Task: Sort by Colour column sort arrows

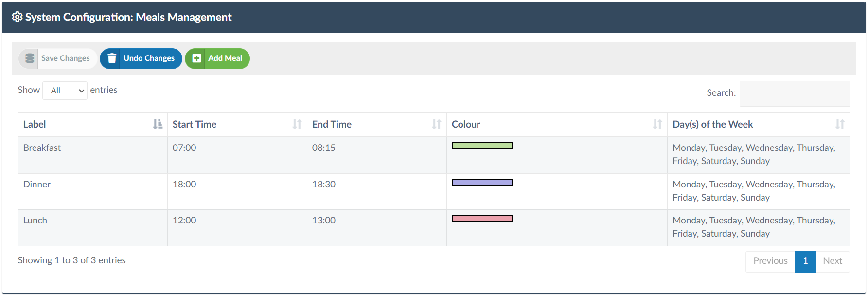Action: point(657,124)
